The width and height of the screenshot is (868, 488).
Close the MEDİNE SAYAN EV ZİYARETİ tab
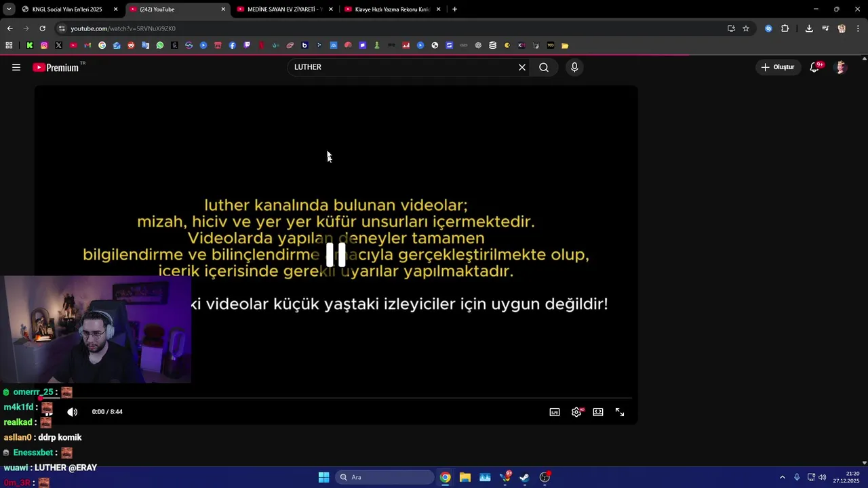click(x=331, y=9)
